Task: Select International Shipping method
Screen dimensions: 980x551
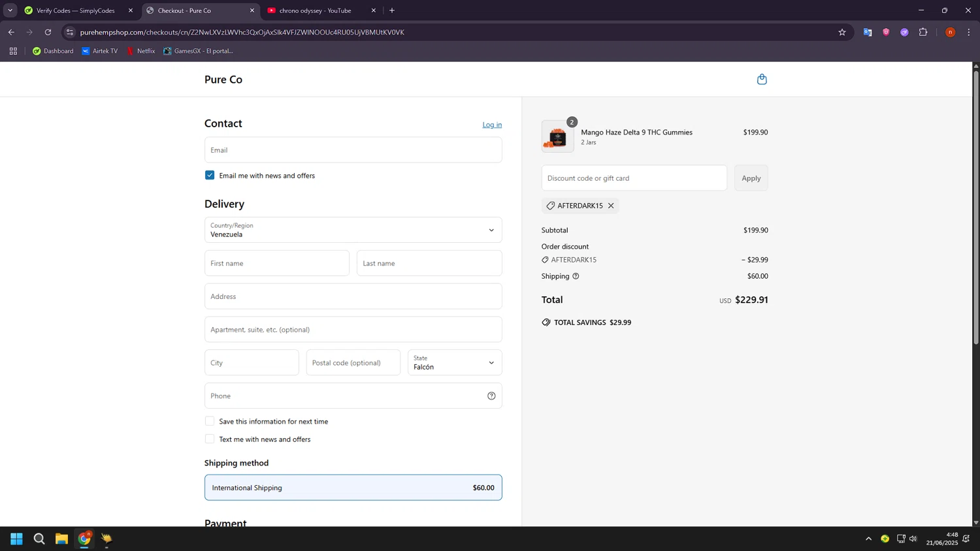Action: (x=353, y=488)
